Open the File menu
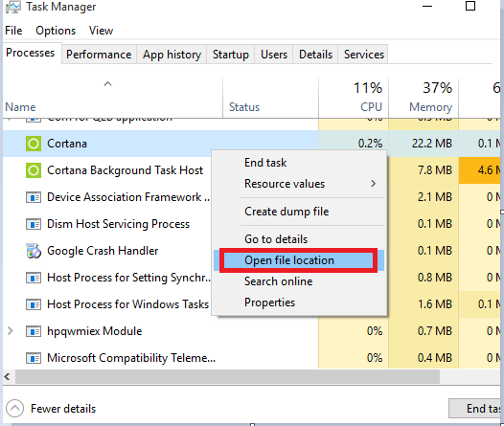Image resolution: width=504 pixels, height=426 pixels. coord(13,31)
